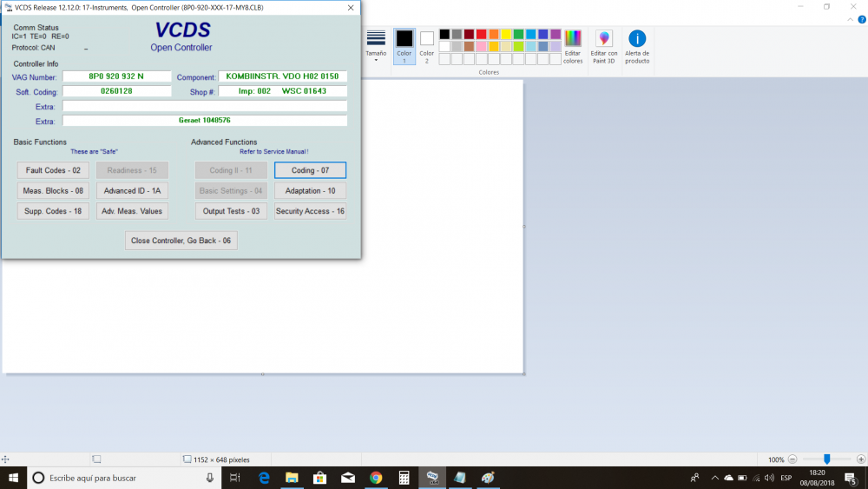Open the volume control in system tray
The height and width of the screenshot is (489, 868).
pyautogui.click(x=769, y=478)
